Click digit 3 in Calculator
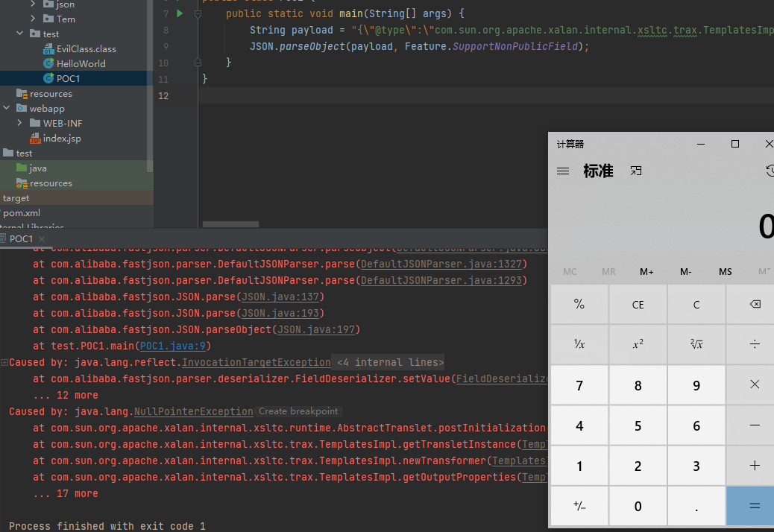 pyautogui.click(x=696, y=466)
